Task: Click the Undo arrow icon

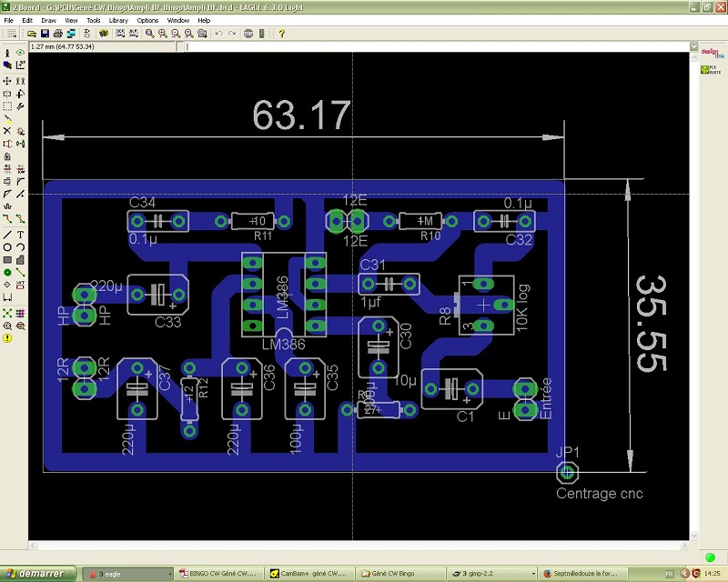Action: [219, 34]
